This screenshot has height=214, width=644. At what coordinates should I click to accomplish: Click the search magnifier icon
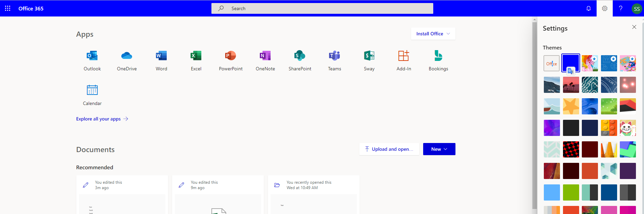pos(221,8)
